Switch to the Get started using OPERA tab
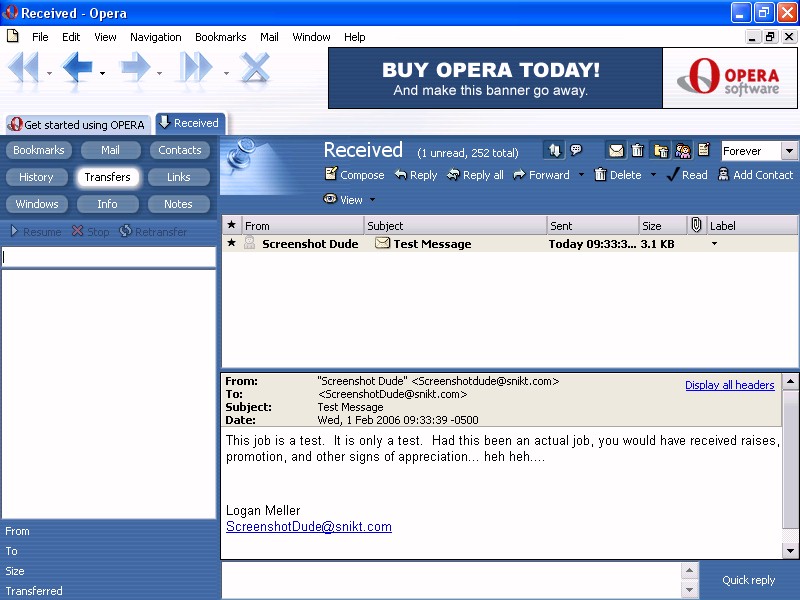This screenshot has height=600, width=800. (x=79, y=124)
